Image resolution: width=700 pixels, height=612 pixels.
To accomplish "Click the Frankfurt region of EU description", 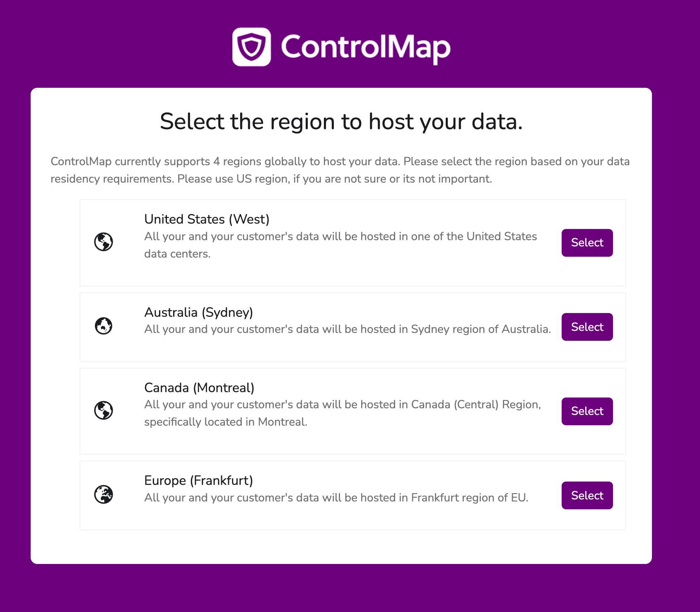I will click(336, 498).
